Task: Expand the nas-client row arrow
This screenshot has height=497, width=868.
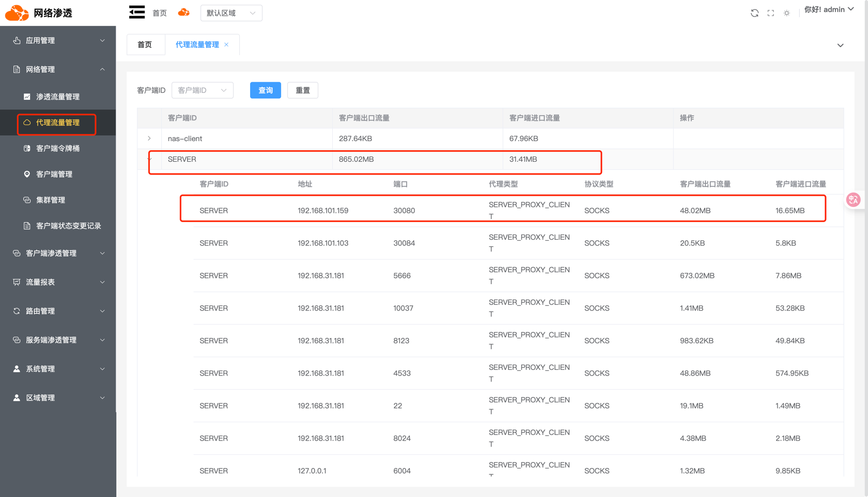Action: (149, 138)
